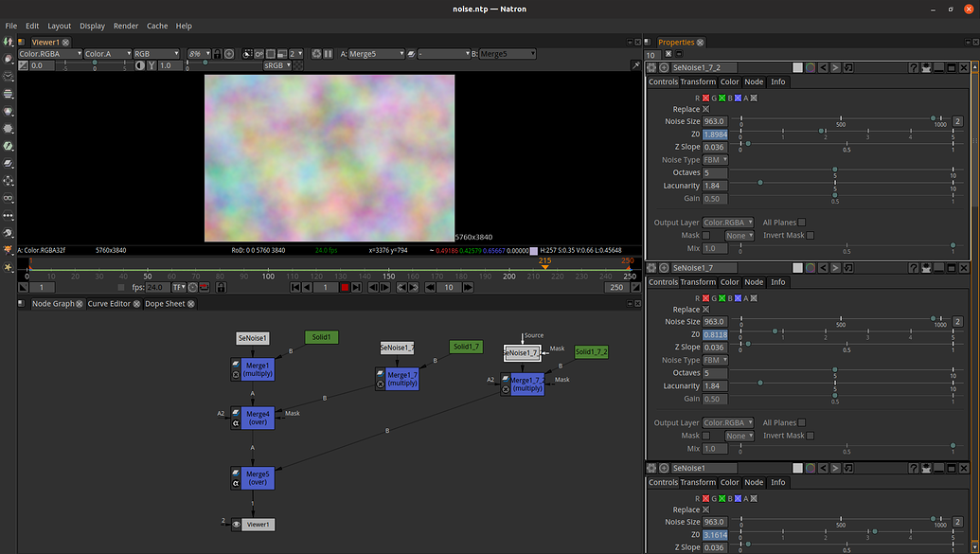Open the Merge nodes category icon
Image resolution: width=980 pixels, height=554 pixels.
pyautogui.click(x=7, y=161)
